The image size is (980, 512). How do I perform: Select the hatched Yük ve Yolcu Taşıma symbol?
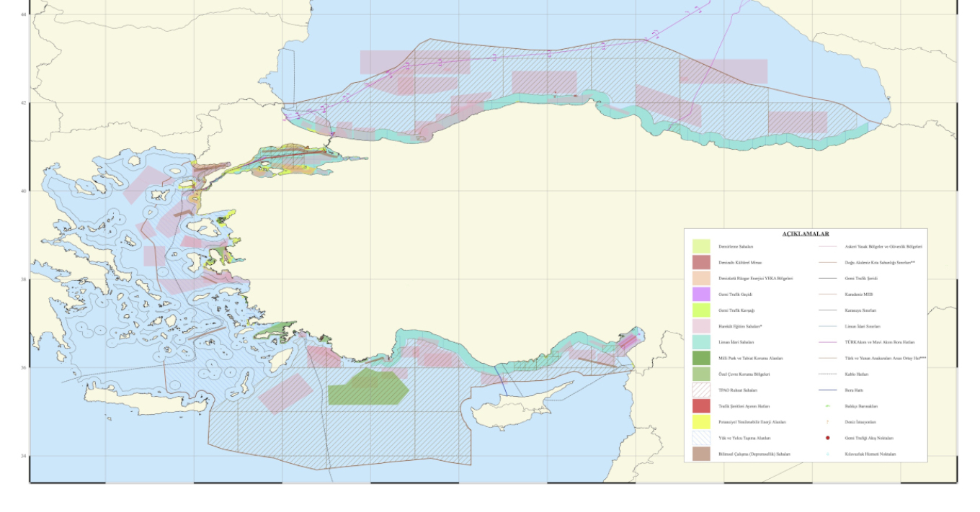[x=701, y=438]
